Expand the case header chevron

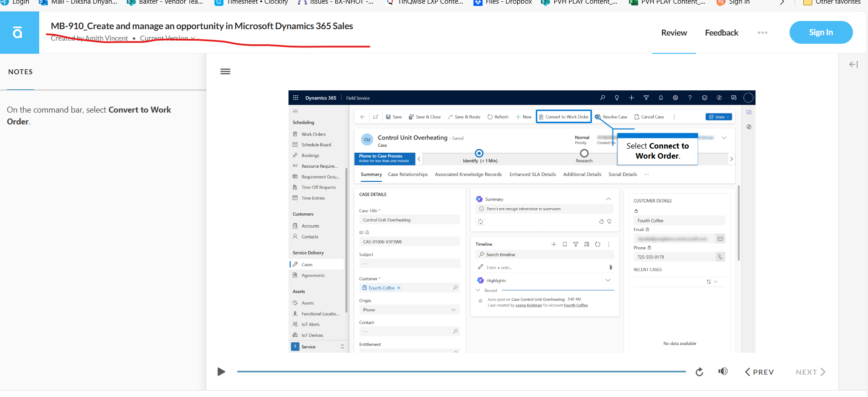724,138
